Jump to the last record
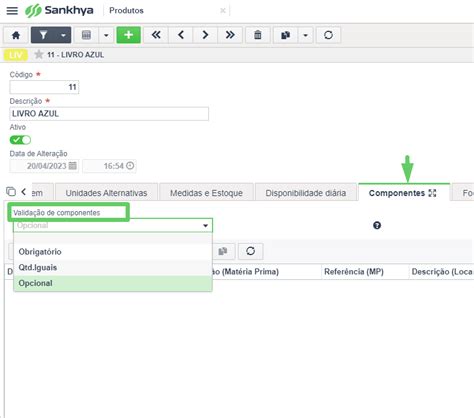474x418 pixels. pyautogui.click(x=230, y=35)
